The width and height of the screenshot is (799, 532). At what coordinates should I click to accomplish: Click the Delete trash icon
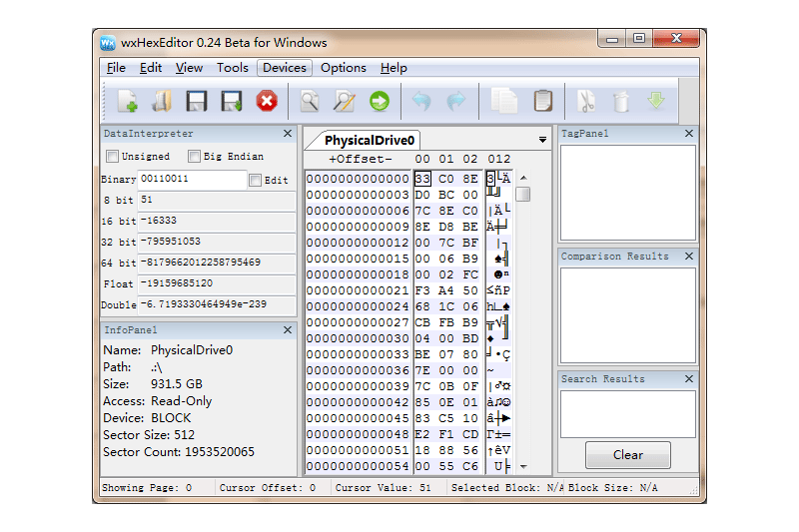click(x=621, y=101)
